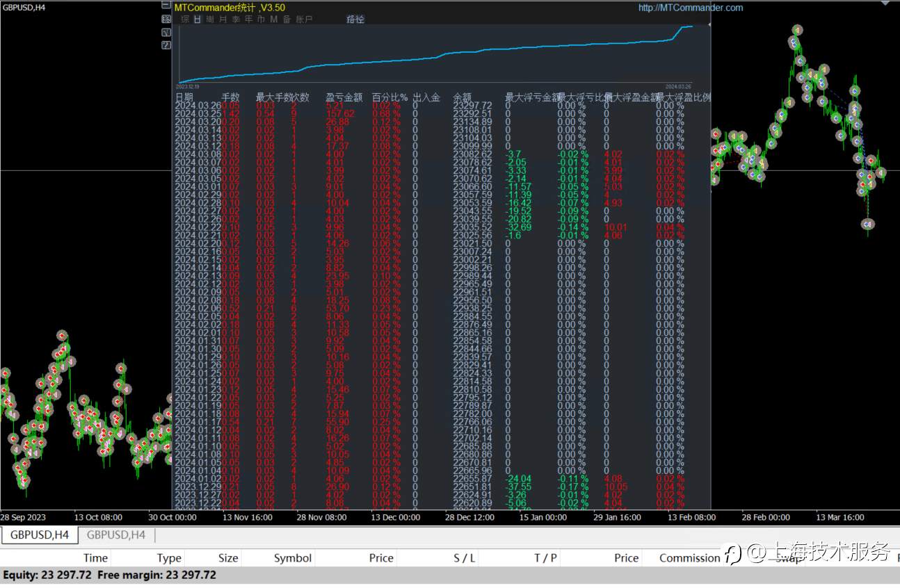Switch to the greyed-out GBPUSD,H4 chart tab
Screen dimensions: 900x588
tap(116, 534)
